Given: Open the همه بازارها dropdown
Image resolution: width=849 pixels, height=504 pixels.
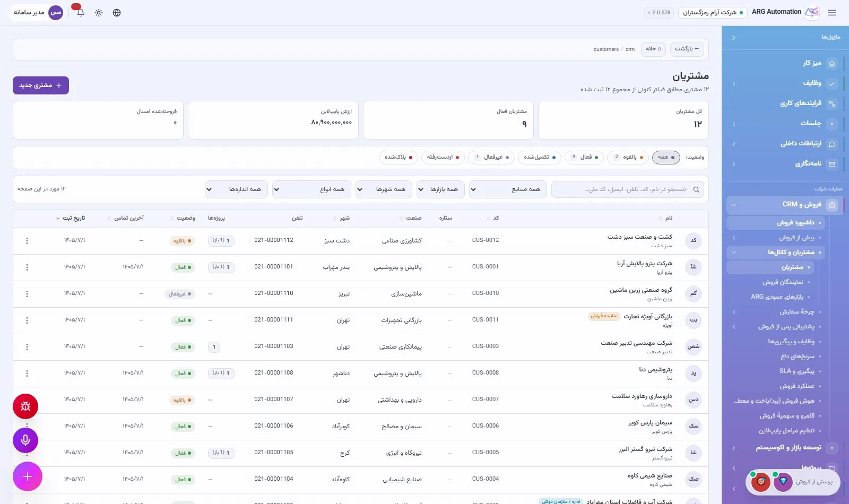Looking at the screenshot, I should click(440, 189).
